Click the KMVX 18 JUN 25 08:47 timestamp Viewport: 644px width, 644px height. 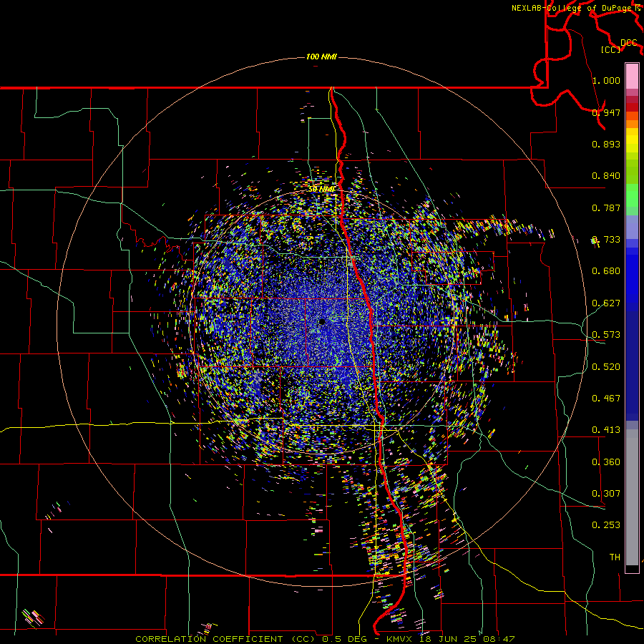pos(451,639)
